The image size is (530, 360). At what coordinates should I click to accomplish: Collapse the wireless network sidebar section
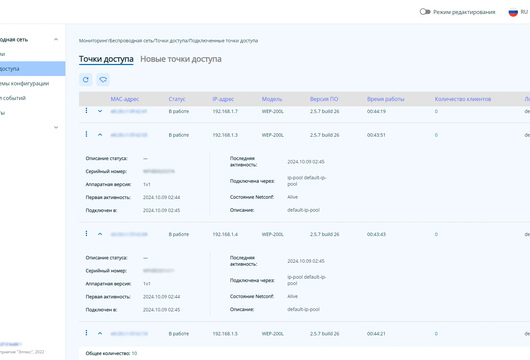click(56, 40)
